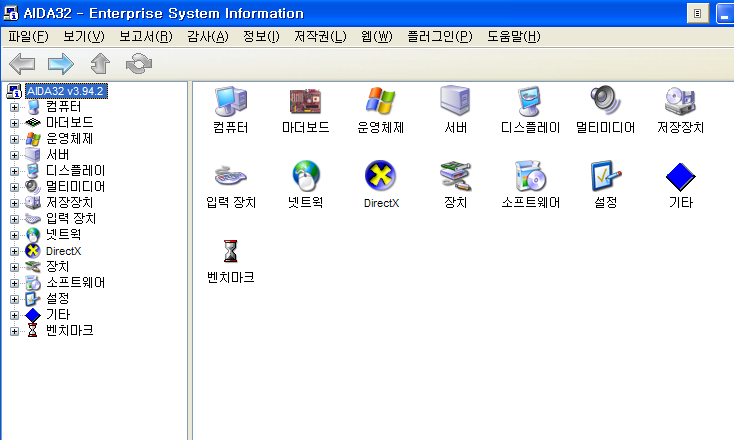Open the 감사(A) menu
Viewport: 734px width, 440px height.
(x=207, y=37)
